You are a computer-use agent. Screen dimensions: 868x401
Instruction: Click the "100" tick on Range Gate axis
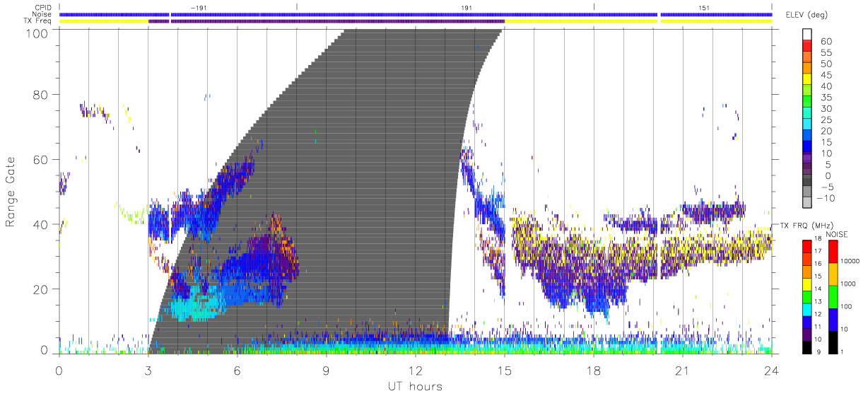[38, 33]
